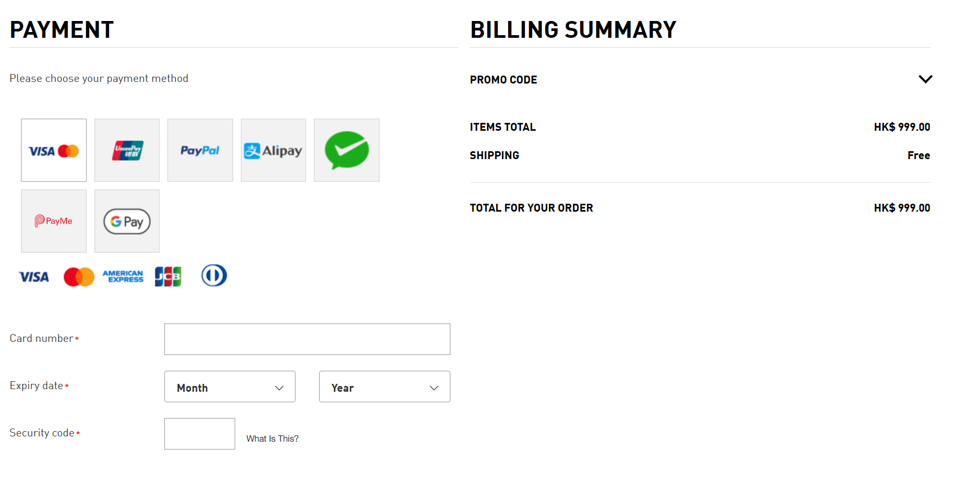Switch payment selection to Alipay tile
This screenshot has height=491, width=980.
(x=273, y=150)
